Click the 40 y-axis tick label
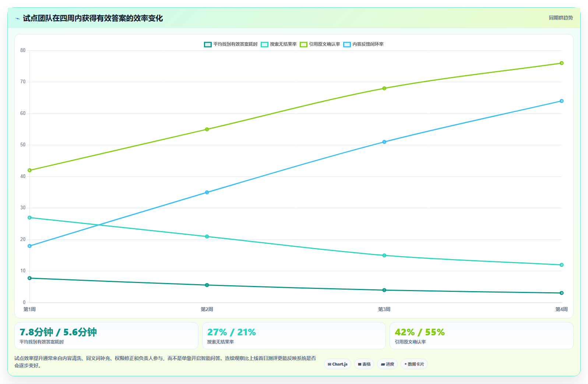Image resolution: width=588 pixels, height=384 pixels. point(23,177)
